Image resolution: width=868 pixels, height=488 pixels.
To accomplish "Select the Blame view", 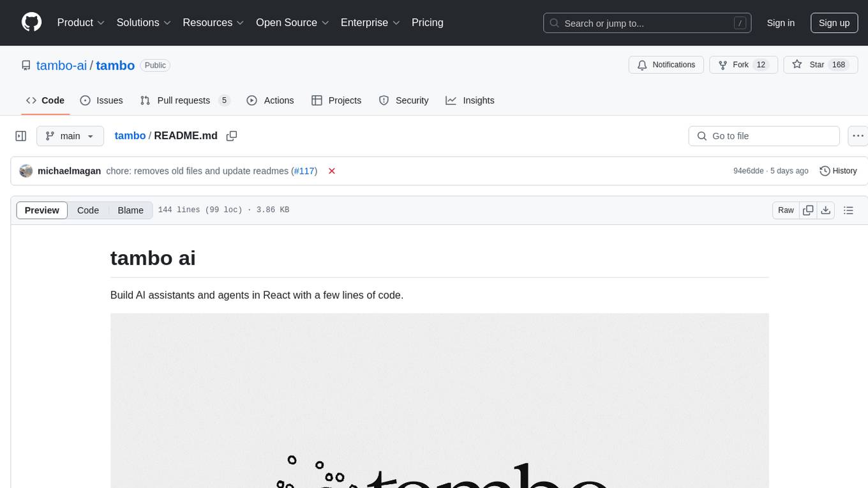I will click(131, 210).
